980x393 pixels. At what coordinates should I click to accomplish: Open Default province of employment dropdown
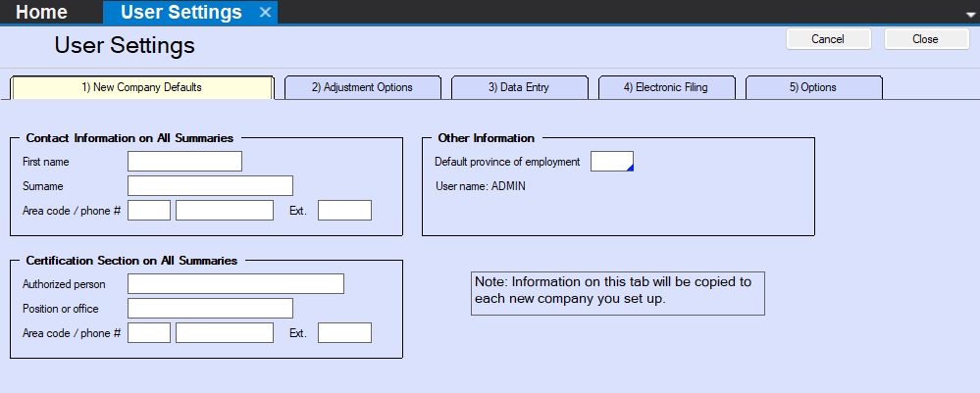pyautogui.click(x=612, y=162)
